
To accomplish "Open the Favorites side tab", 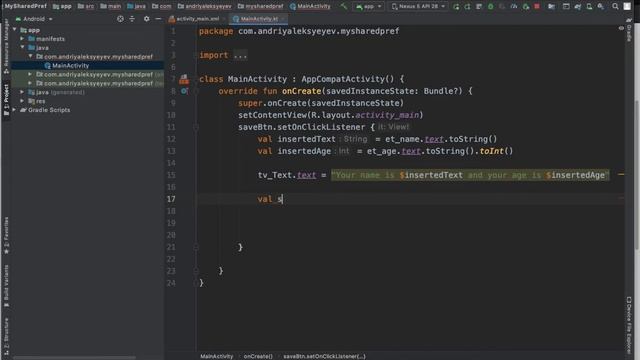I will (6, 236).
